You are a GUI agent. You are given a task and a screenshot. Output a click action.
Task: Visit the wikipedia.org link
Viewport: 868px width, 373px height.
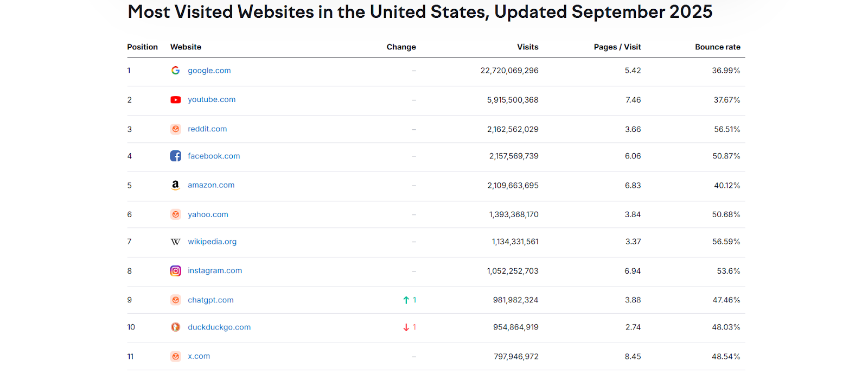click(212, 242)
